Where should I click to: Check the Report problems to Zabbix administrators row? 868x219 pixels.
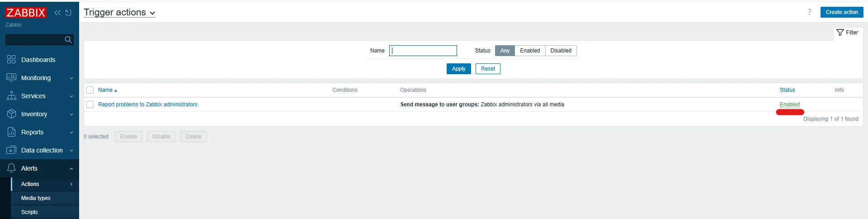click(90, 105)
